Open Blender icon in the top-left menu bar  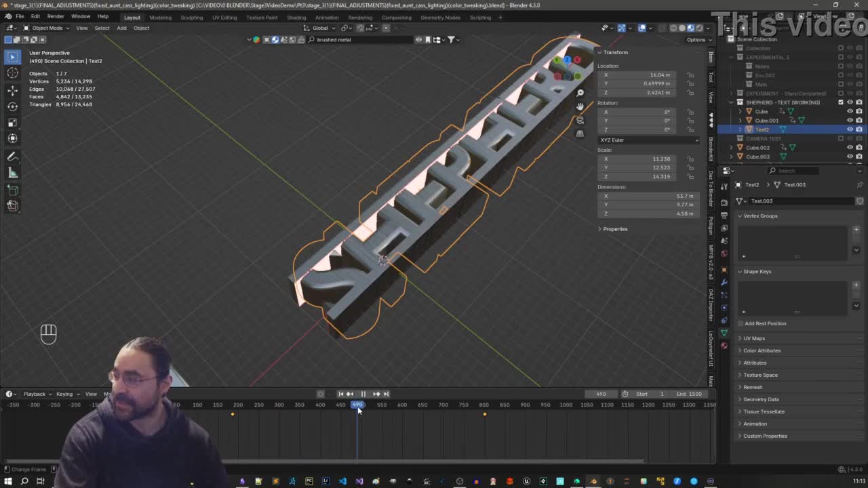coord(7,16)
